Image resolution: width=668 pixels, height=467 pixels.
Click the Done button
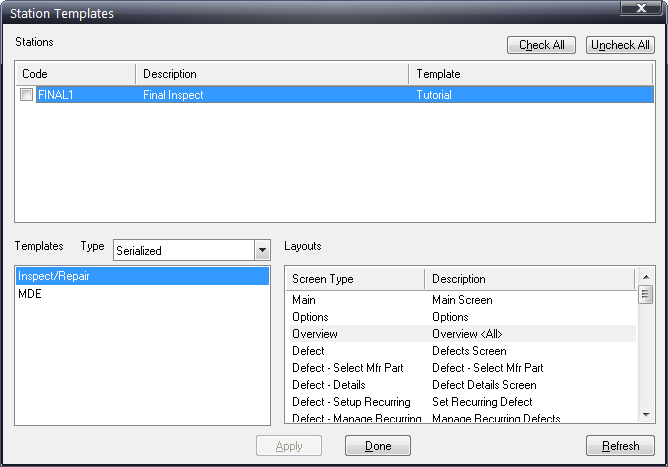[378, 446]
